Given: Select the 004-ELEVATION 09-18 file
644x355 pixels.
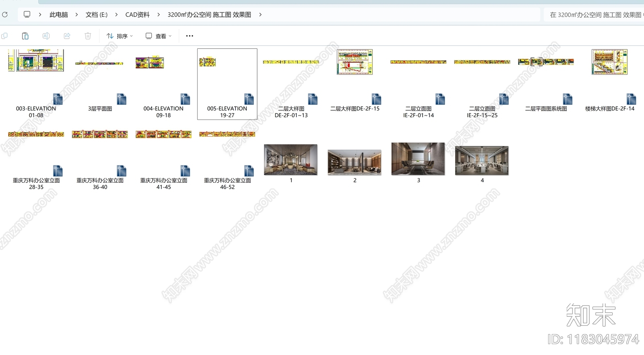Looking at the screenshot, I should (x=163, y=84).
